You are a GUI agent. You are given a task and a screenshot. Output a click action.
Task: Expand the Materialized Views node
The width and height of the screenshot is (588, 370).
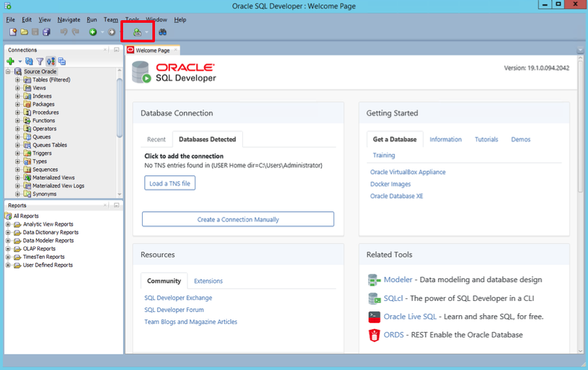tap(17, 177)
